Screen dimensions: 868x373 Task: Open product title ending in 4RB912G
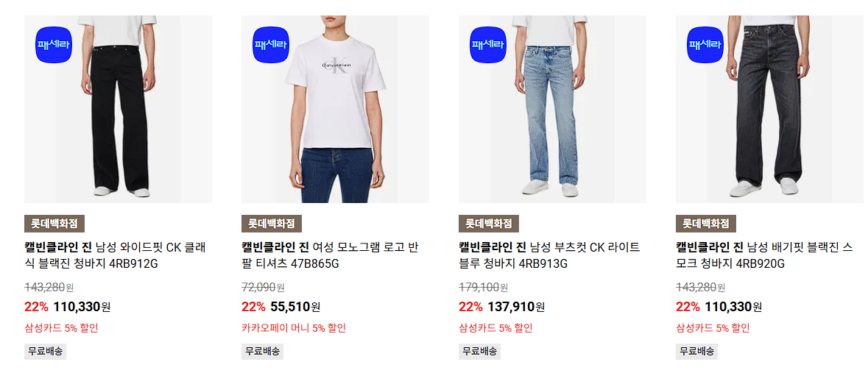[x=115, y=255]
